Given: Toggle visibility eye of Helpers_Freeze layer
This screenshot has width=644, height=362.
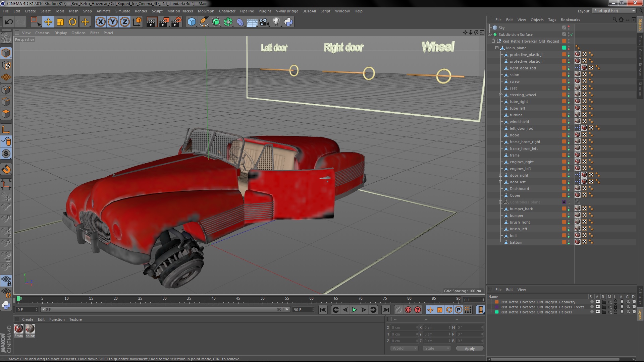Looking at the screenshot, I should [597, 307].
